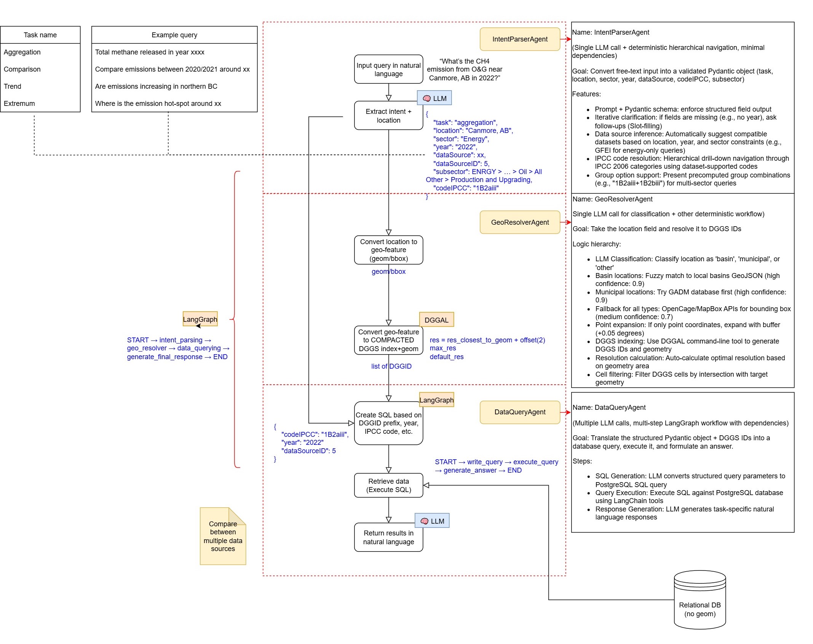Click the DataQueryAgent yellow box
Viewport: 813px width, 644px height.
pos(519,412)
